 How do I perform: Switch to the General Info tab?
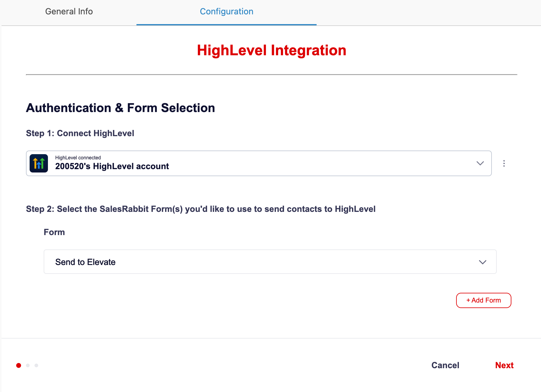point(69,12)
